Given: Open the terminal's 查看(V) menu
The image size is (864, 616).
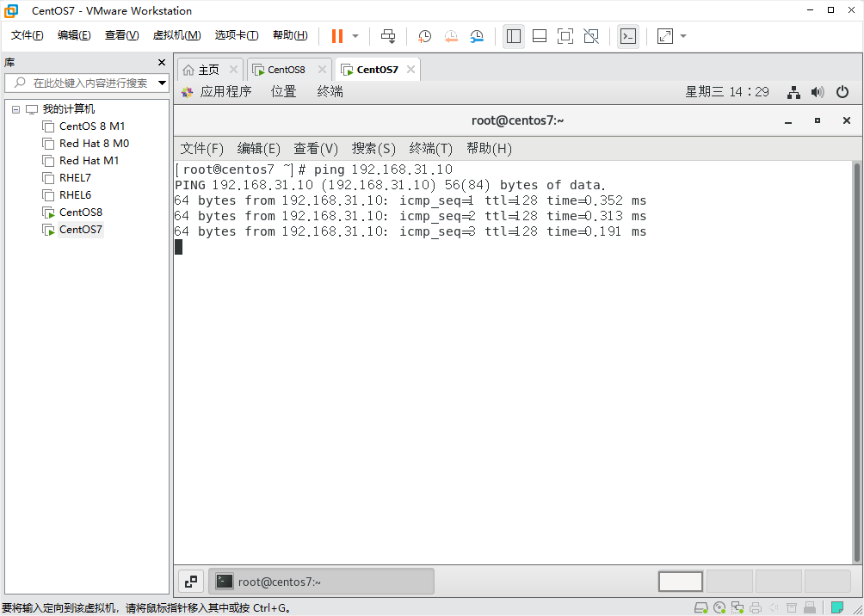Looking at the screenshot, I should (x=316, y=149).
